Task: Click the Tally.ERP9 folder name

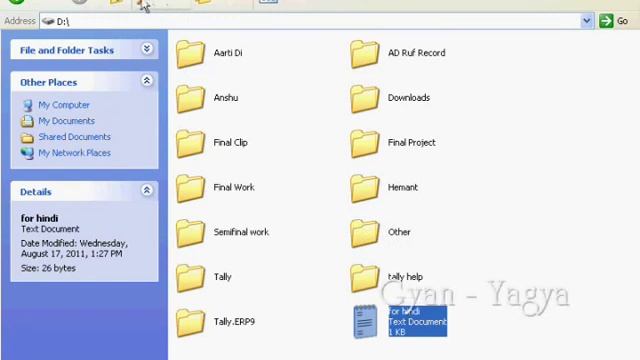Action: coord(234,322)
